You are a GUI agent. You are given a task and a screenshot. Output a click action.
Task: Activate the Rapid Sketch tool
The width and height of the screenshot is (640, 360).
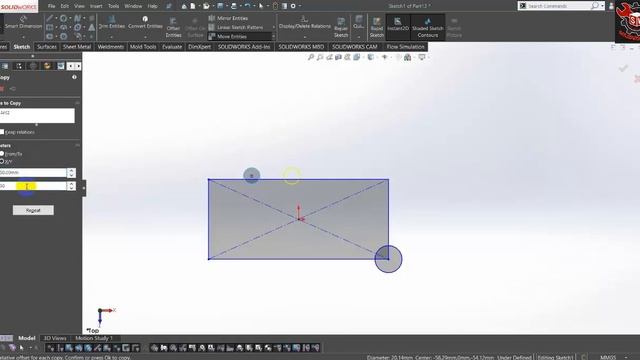tap(377, 28)
